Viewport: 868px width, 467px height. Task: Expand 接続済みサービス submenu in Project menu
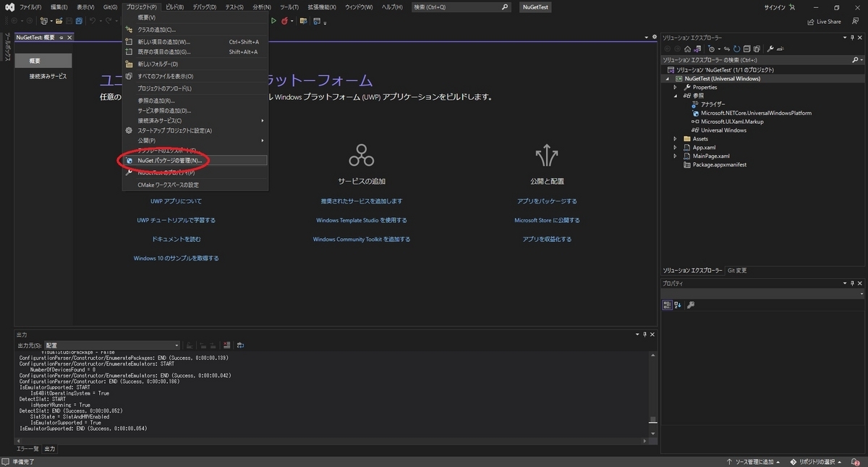click(x=195, y=120)
